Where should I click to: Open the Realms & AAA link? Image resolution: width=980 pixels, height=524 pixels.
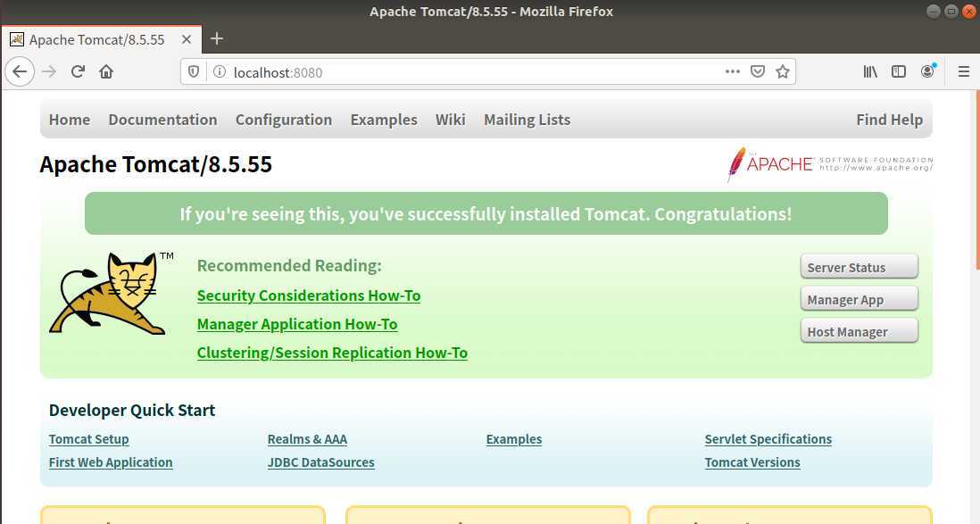click(x=307, y=439)
